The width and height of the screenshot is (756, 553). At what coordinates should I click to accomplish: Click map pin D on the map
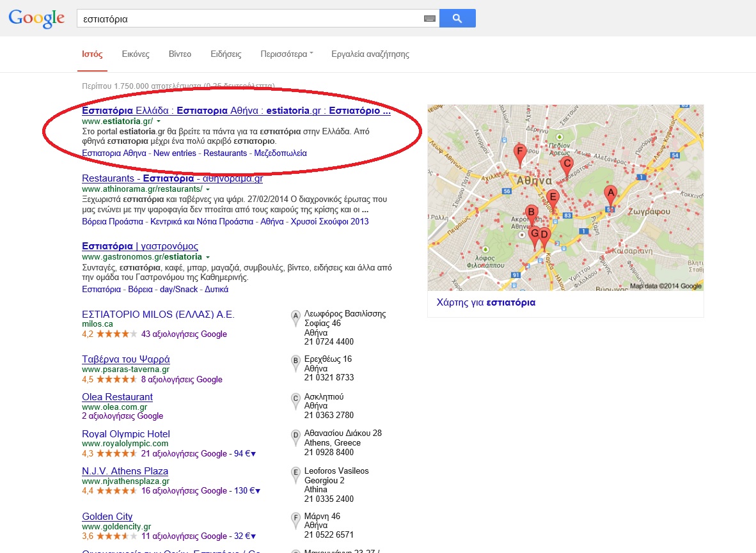coord(544,239)
